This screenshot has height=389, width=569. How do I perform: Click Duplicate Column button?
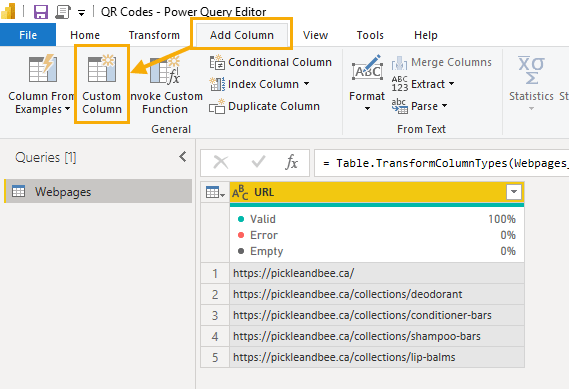(x=265, y=106)
